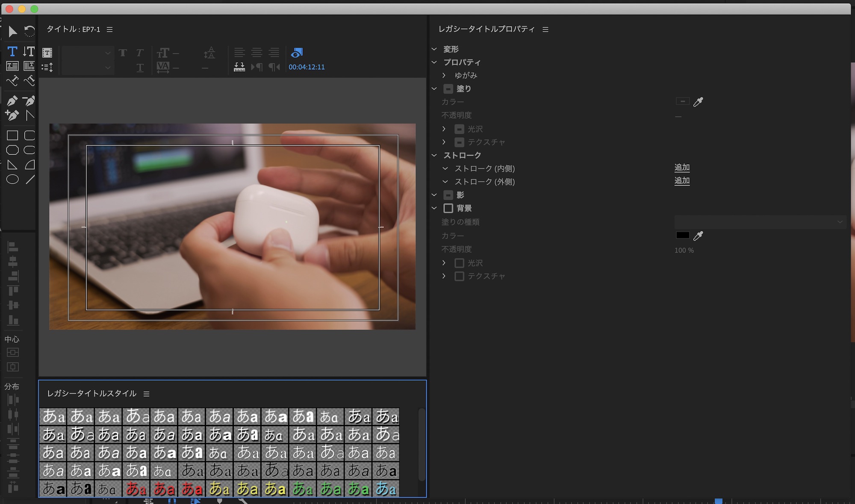Click 追加 for ストローク (内側)
The image size is (855, 504).
[682, 168]
